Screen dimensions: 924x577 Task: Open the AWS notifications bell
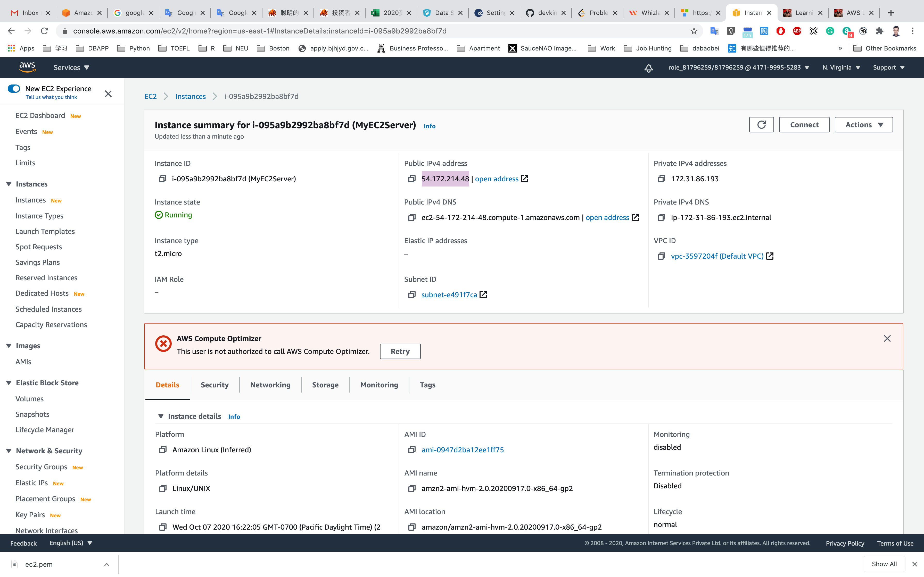pyautogui.click(x=648, y=68)
